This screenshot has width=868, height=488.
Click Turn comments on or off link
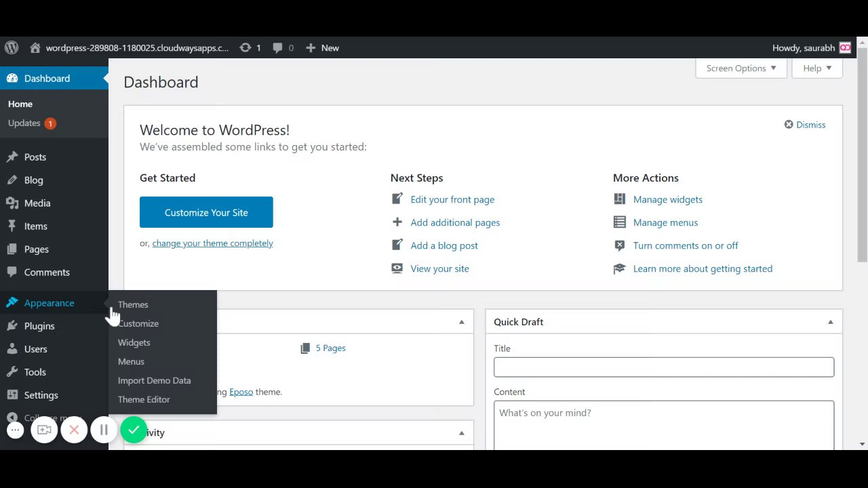[686, 245]
